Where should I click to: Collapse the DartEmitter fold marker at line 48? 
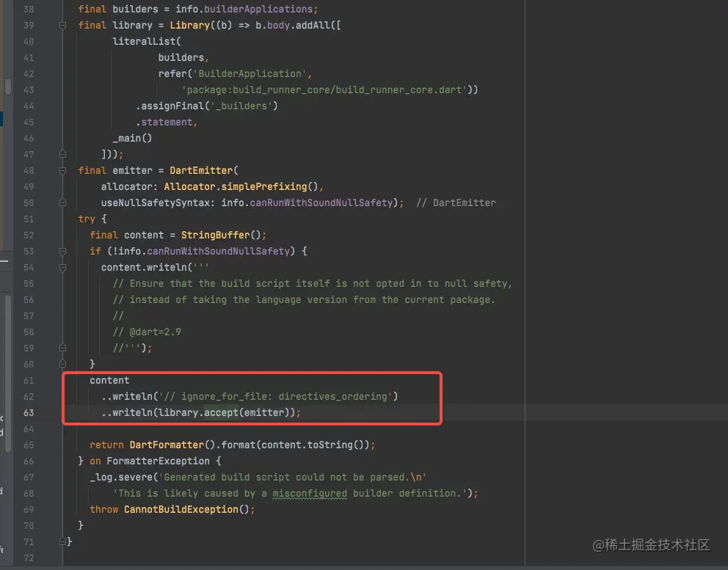tap(62, 170)
